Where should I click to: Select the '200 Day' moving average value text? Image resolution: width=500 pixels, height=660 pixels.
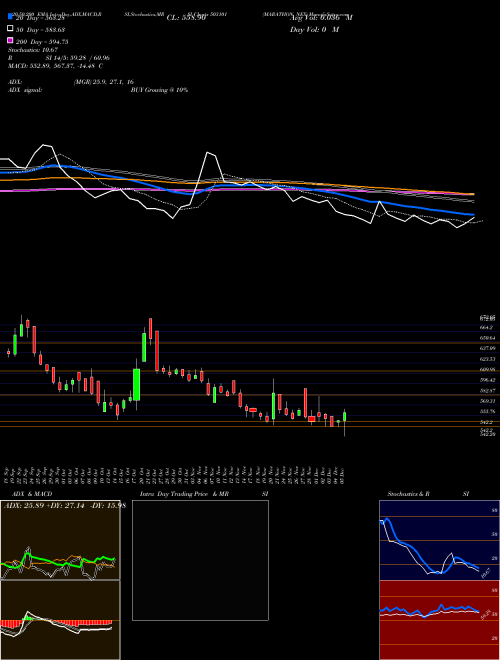[42, 42]
